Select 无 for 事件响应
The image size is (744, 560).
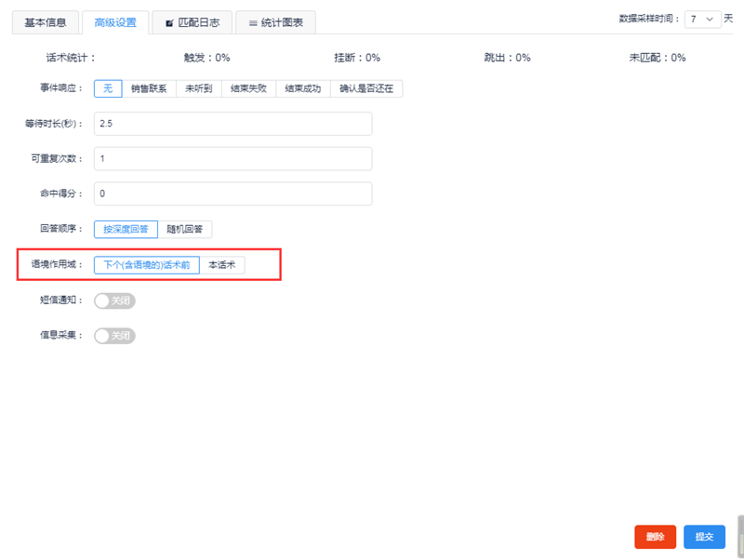(x=108, y=88)
